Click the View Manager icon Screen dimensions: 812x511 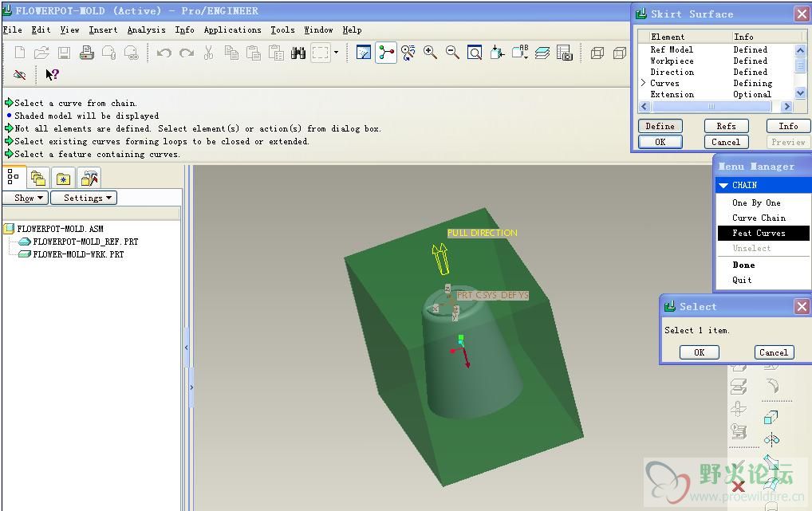pos(565,53)
